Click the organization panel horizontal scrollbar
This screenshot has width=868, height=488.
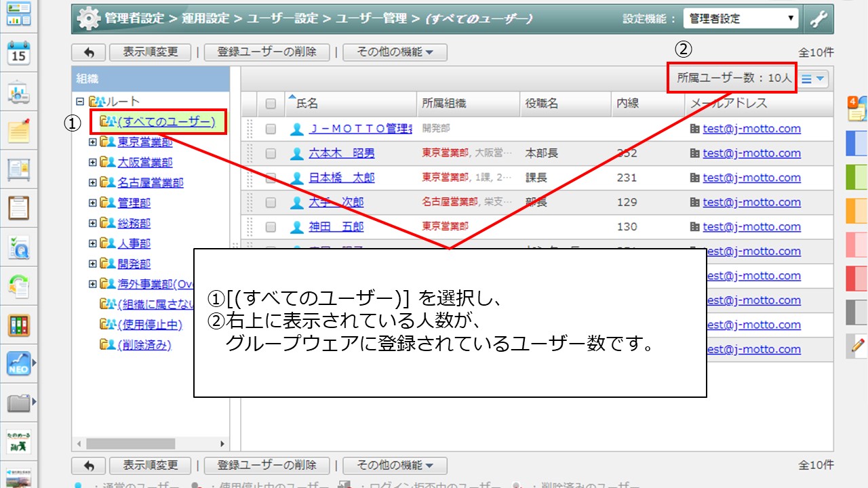130,443
